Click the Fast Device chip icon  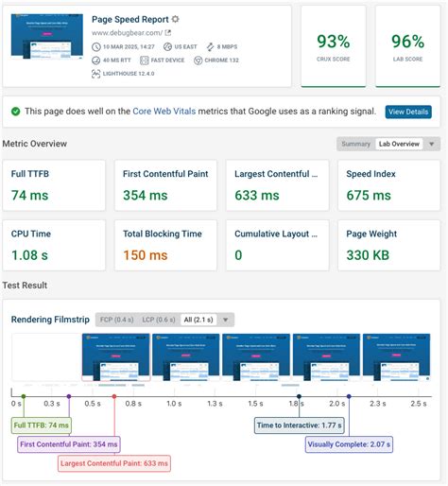click(x=144, y=61)
